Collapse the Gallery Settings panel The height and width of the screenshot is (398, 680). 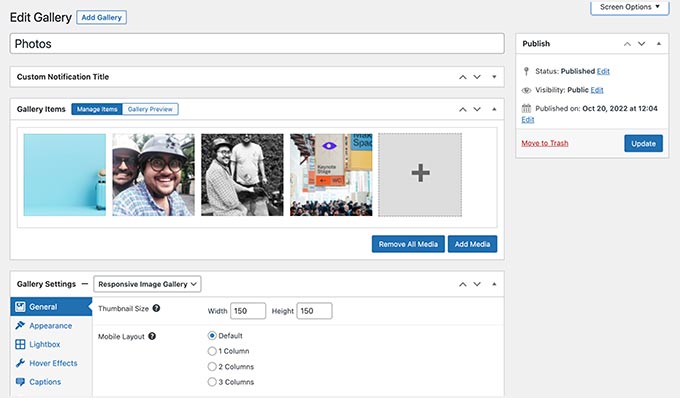494,284
